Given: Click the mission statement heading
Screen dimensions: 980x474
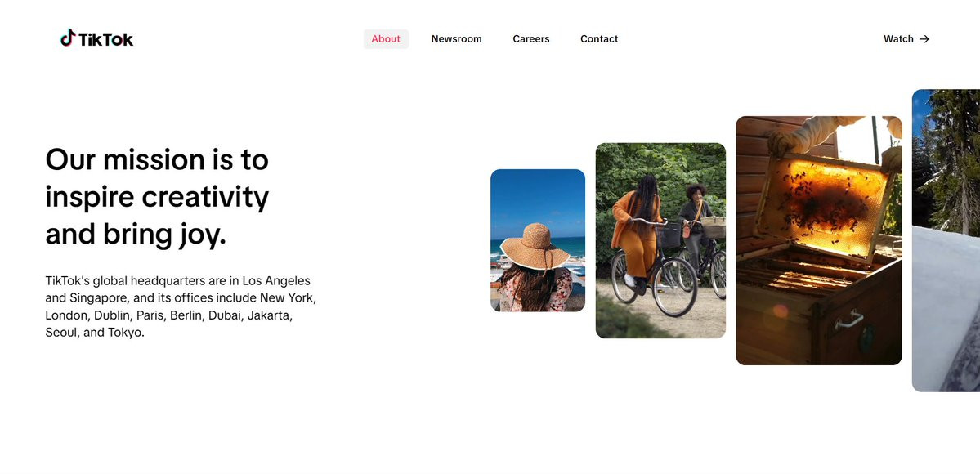Looking at the screenshot, I should click(158, 197).
